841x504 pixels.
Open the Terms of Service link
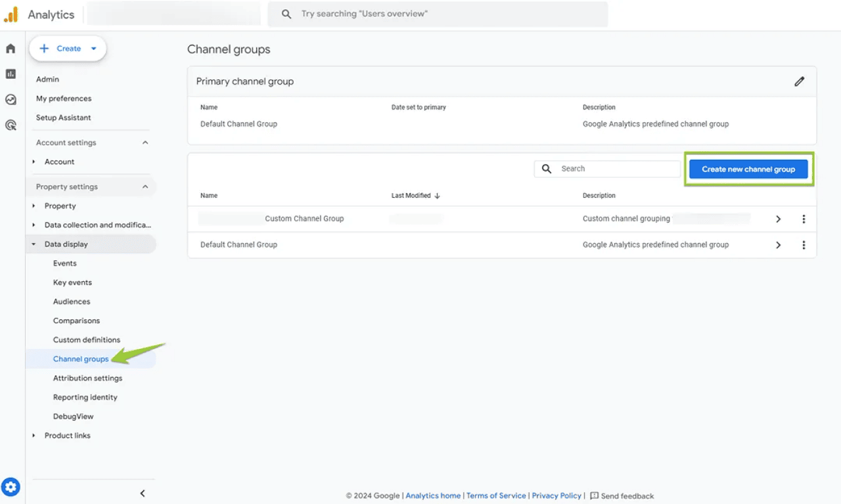click(x=496, y=495)
